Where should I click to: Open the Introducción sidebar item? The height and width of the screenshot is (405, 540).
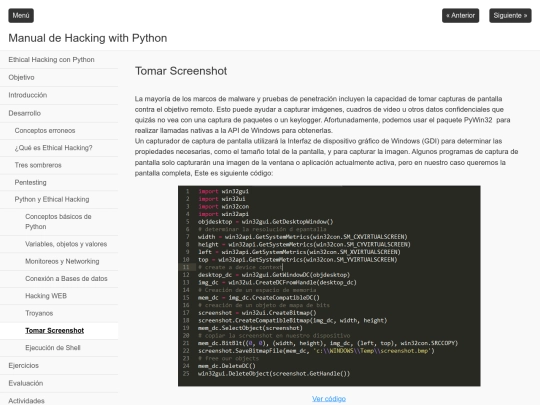point(28,95)
